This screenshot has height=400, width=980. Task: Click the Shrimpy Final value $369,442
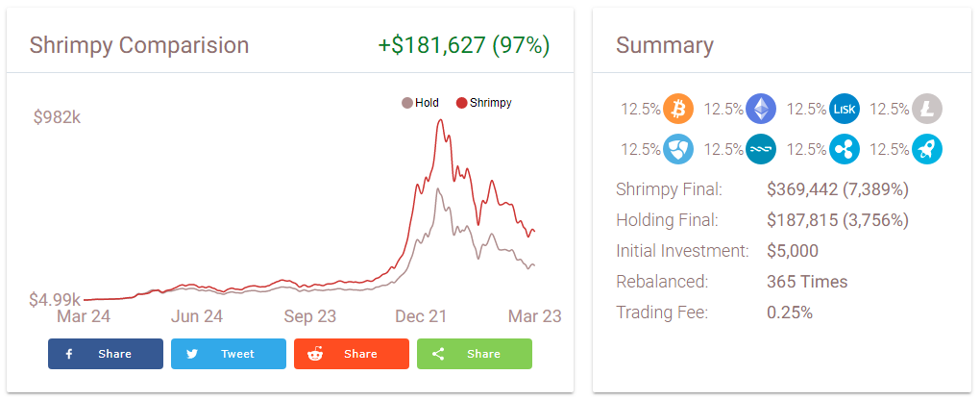(838, 189)
